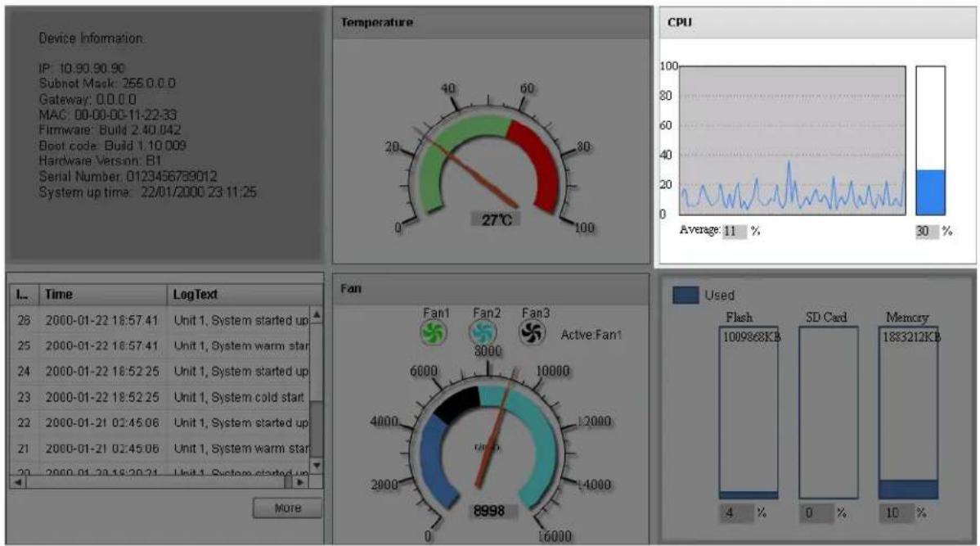Select log row 23 System cold start
The width and height of the screenshot is (980, 546).
click(160, 397)
